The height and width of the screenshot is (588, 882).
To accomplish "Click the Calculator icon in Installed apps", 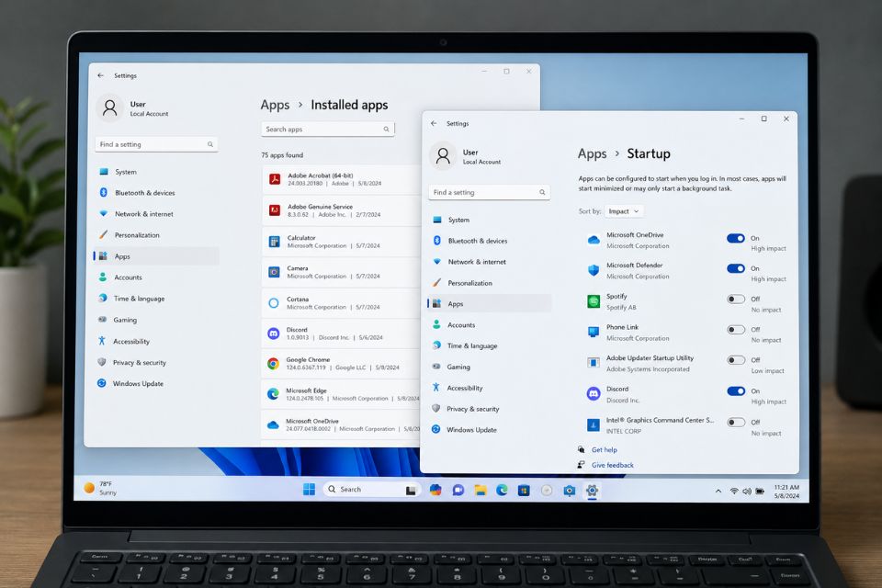I will (274, 242).
